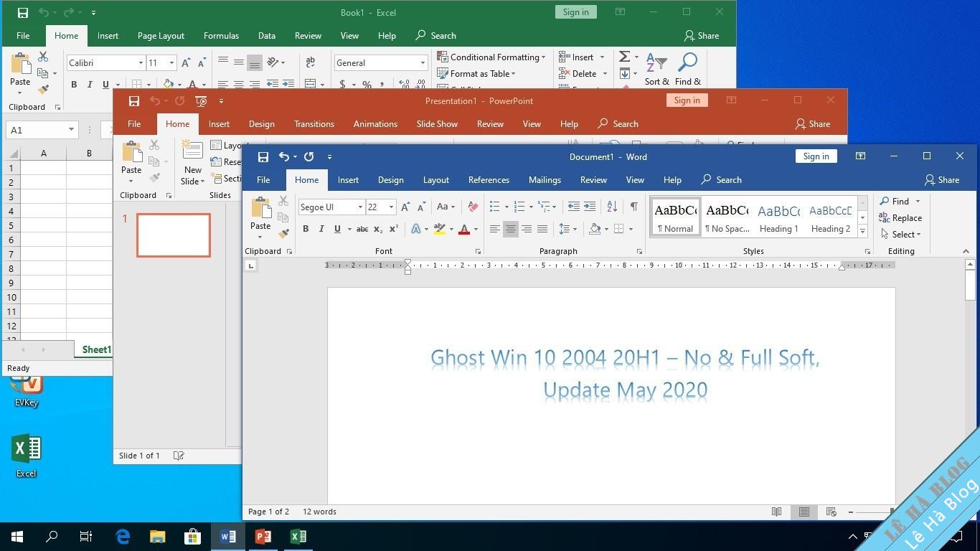Apply red font color in Word

click(x=464, y=229)
